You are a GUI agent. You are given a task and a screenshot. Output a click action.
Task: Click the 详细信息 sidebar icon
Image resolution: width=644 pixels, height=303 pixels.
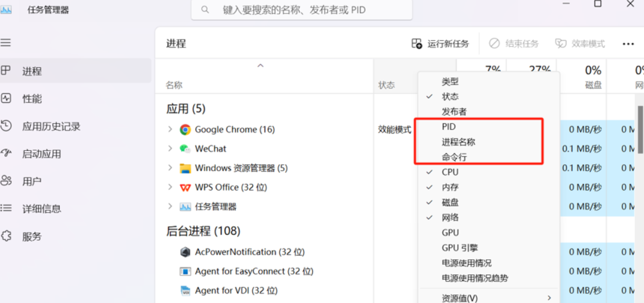[x=6, y=208]
